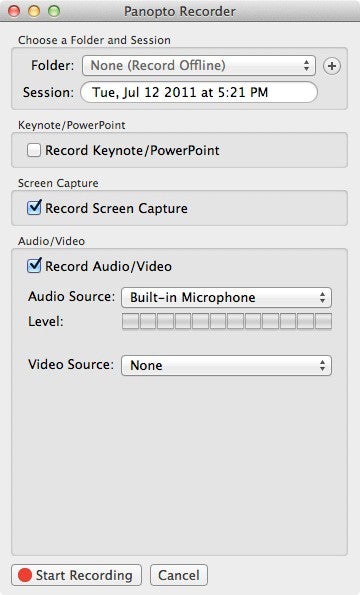The image size is (360, 595).
Task: Open the Video Source dropdown set to None
Action: [x=226, y=365]
